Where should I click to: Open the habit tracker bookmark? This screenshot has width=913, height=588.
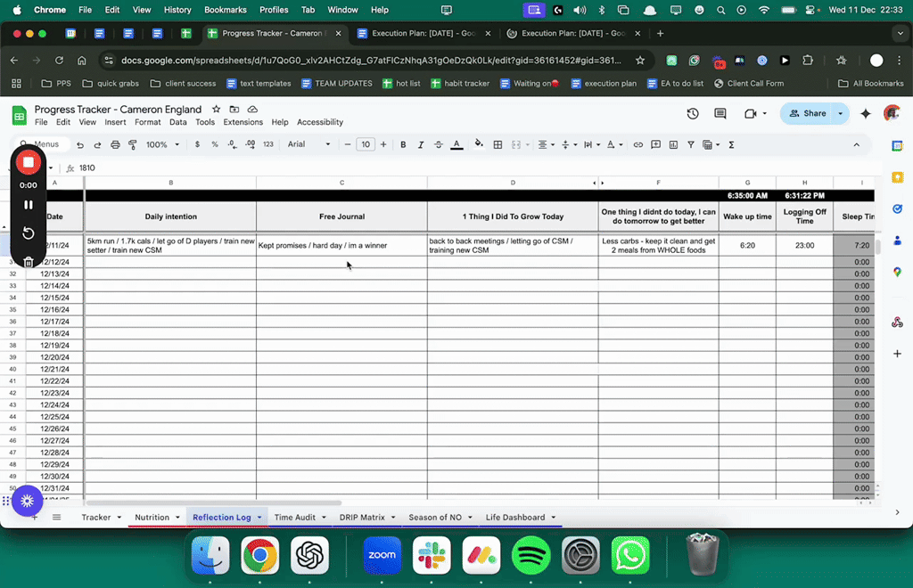(460, 83)
